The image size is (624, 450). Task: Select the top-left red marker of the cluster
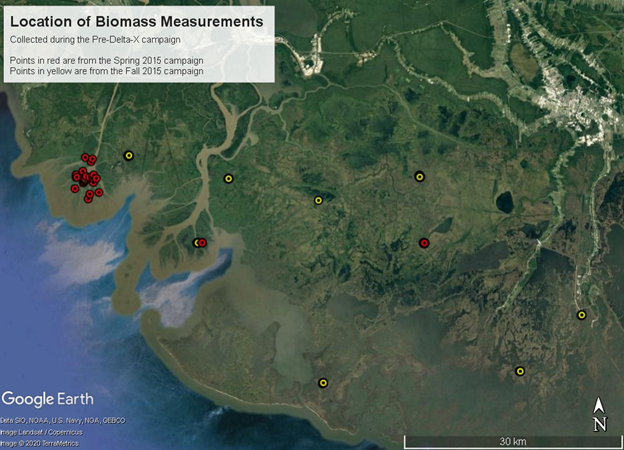coord(85,157)
